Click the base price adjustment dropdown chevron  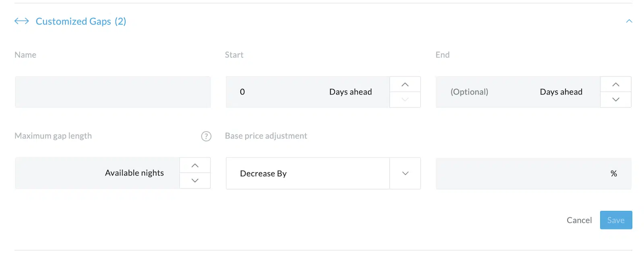click(405, 173)
